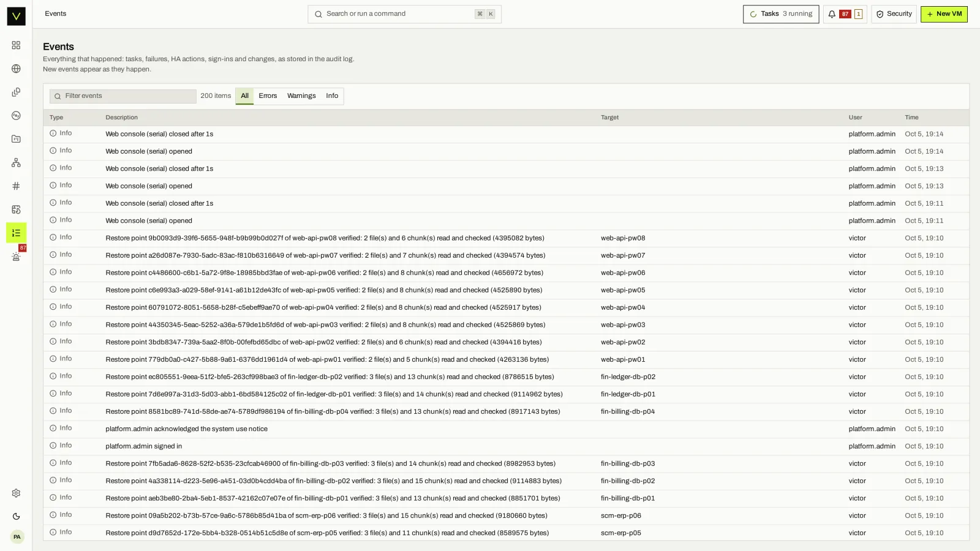This screenshot has width=980, height=551.
Task: Sort by the Type column header
Action: pos(56,118)
